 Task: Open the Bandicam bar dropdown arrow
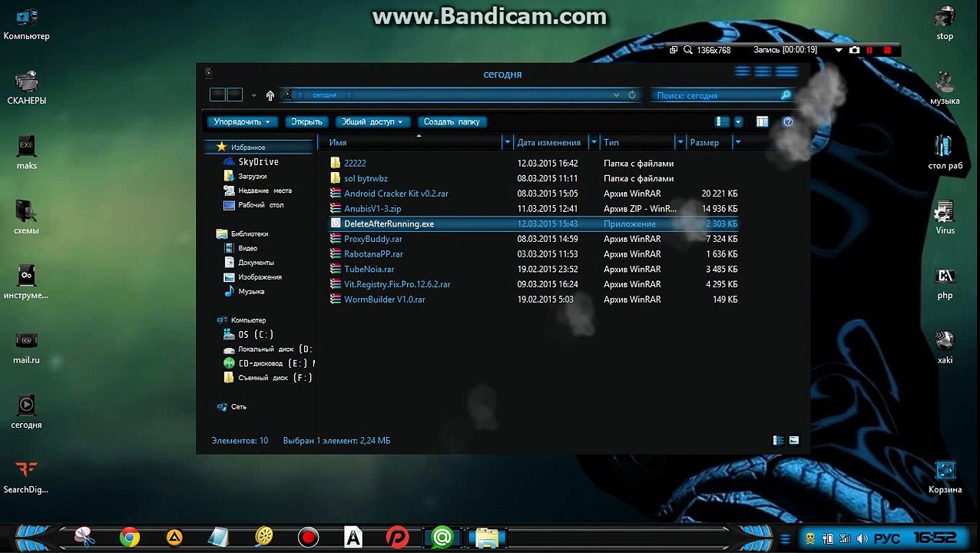838,50
